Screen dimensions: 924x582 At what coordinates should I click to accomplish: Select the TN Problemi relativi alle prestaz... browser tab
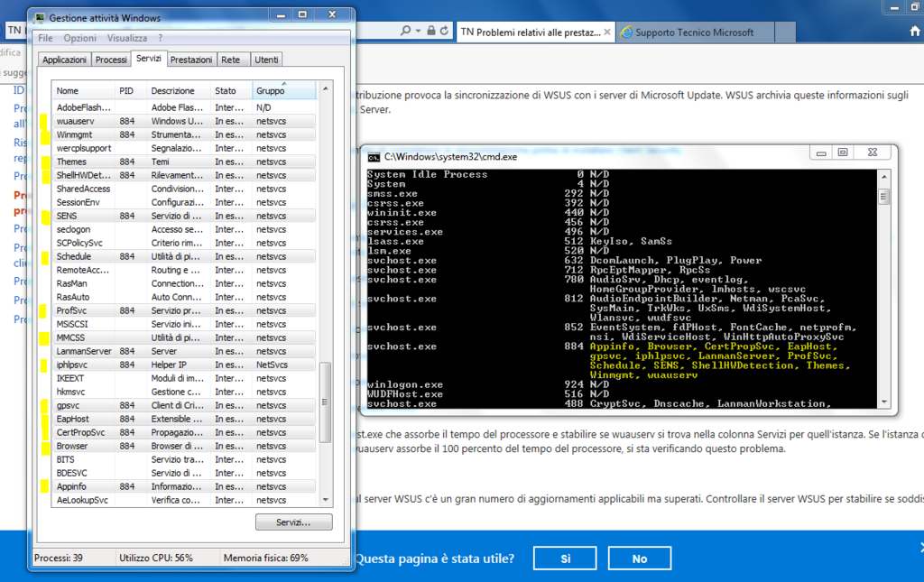pyautogui.click(x=536, y=32)
